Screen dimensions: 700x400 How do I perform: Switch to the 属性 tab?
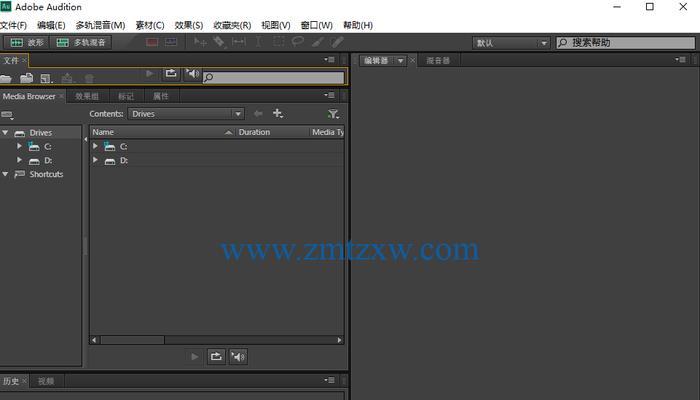coord(161,96)
